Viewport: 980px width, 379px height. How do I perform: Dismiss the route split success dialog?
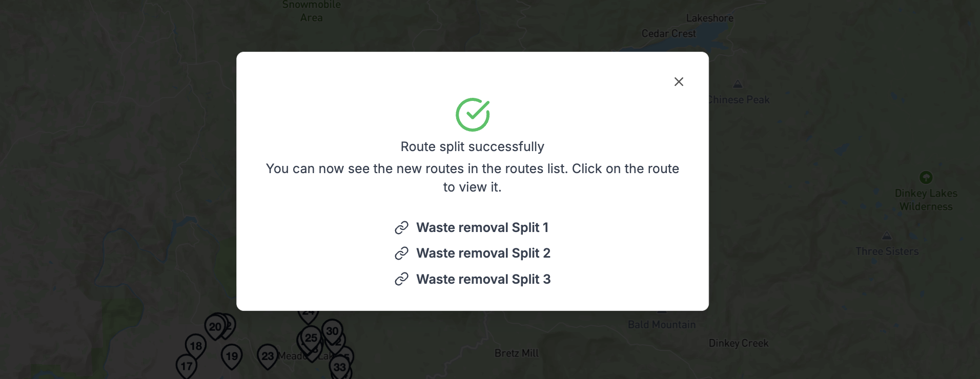click(x=679, y=81)
